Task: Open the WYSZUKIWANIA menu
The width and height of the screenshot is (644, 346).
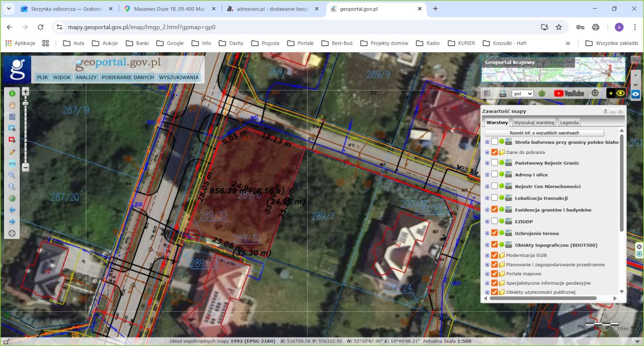Action: 179,77
